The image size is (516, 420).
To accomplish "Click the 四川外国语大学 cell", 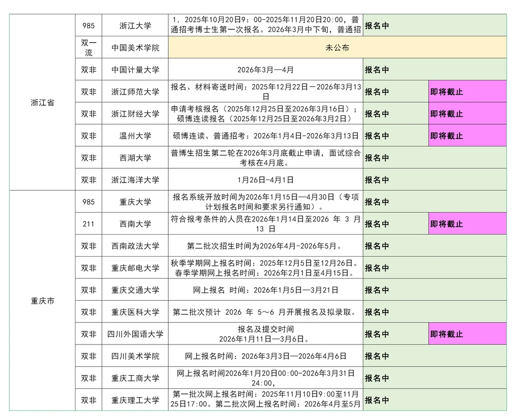I will point(135,334).
